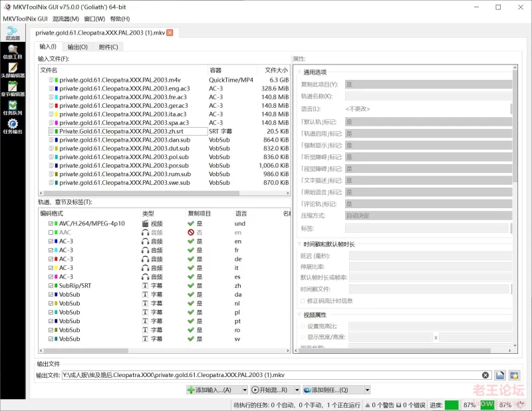Viewport: 532px width, 411px height.
Task: Click the green check for da track
Action: point(191,294)
